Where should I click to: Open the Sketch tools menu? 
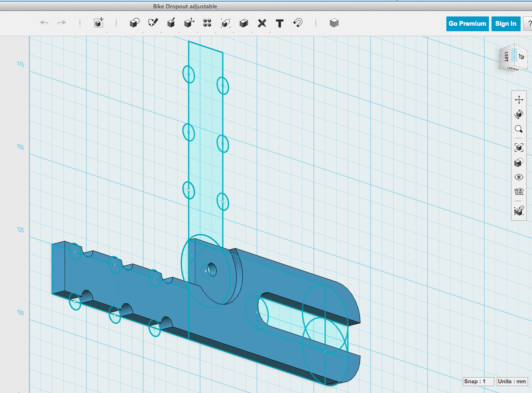[153, 23]
